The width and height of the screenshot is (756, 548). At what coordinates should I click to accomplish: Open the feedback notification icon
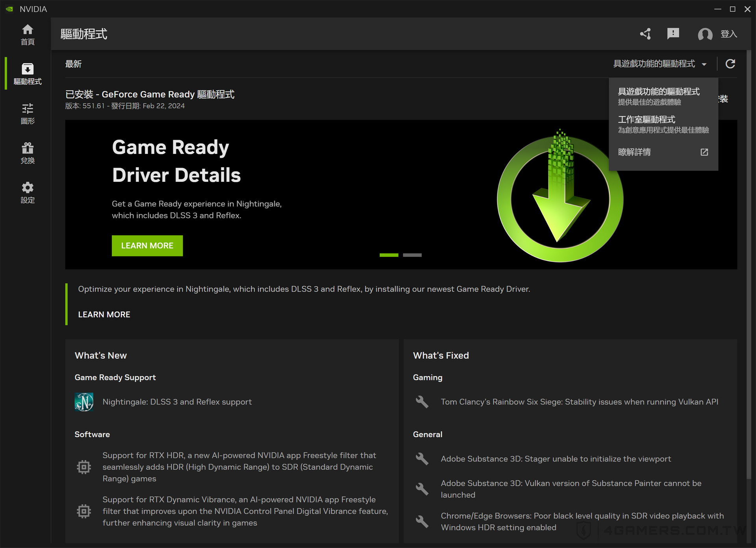673,34
